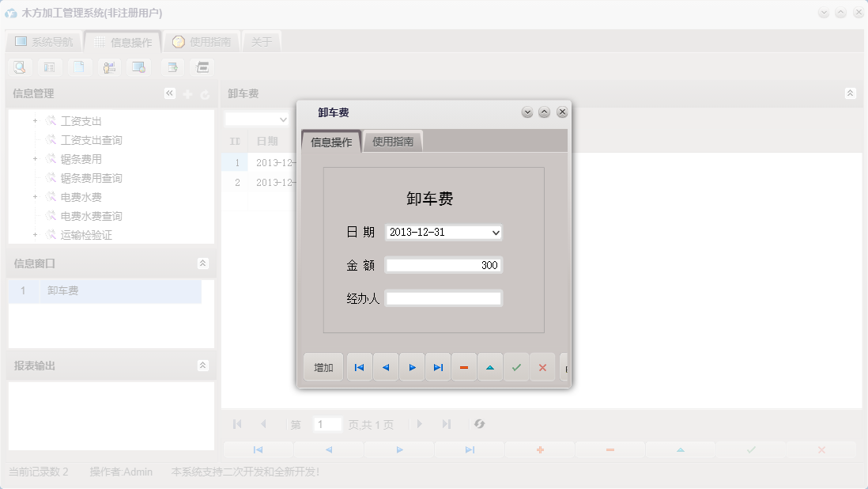Expand the 电费水费 tree item

(x=35, y=196)
